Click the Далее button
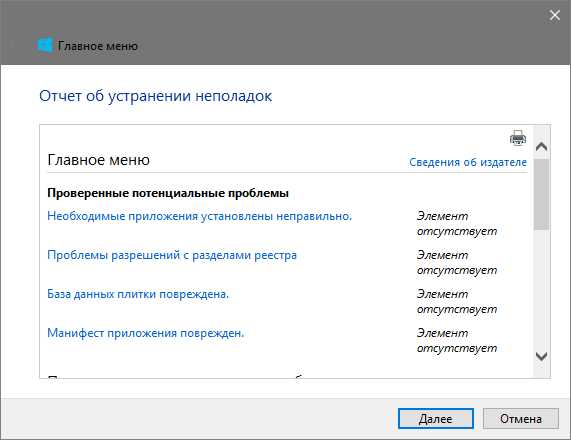This screenshot has width=571, height=440. 436,419
